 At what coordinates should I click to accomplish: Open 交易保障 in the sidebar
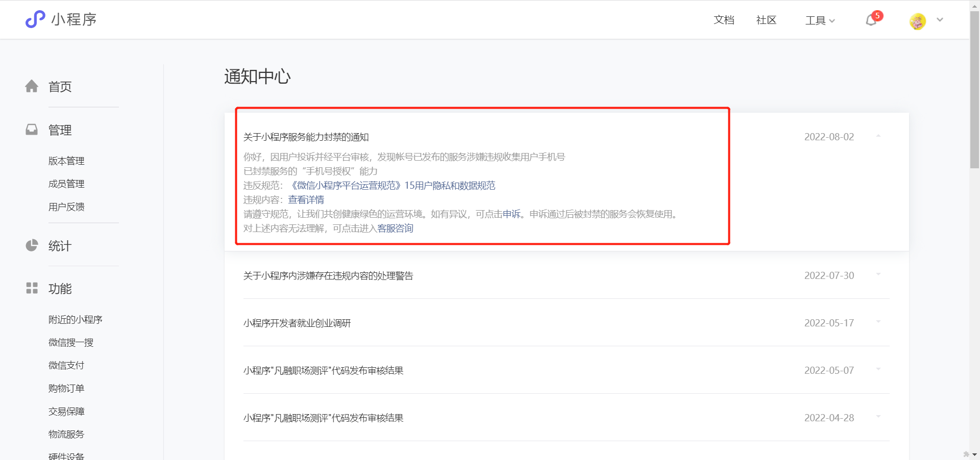click(66, 411)
